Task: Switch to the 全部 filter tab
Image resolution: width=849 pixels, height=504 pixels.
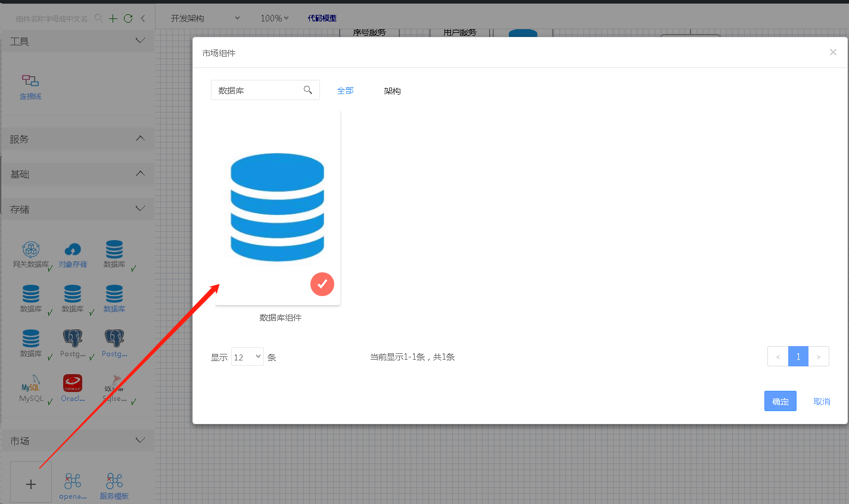Action: click(x=346, y=91)
